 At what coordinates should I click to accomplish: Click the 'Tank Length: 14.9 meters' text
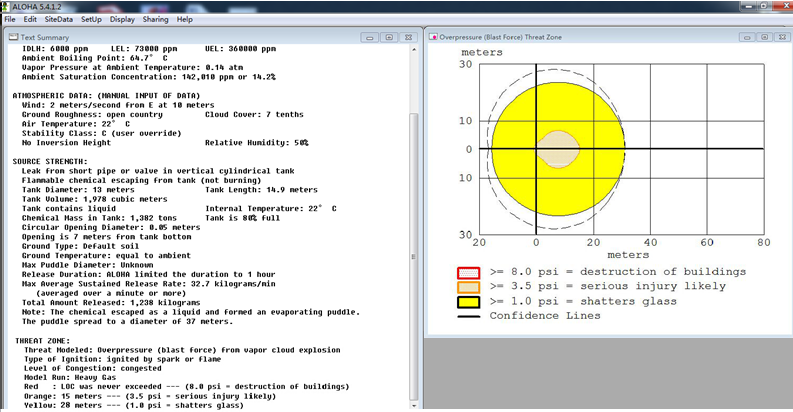coord(261,190)
